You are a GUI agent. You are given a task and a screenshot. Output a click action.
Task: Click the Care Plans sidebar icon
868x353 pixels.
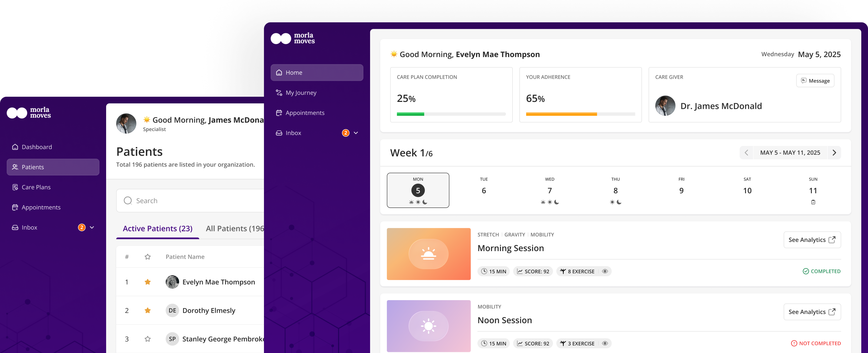pyautogui.click(x=15, y=187)
